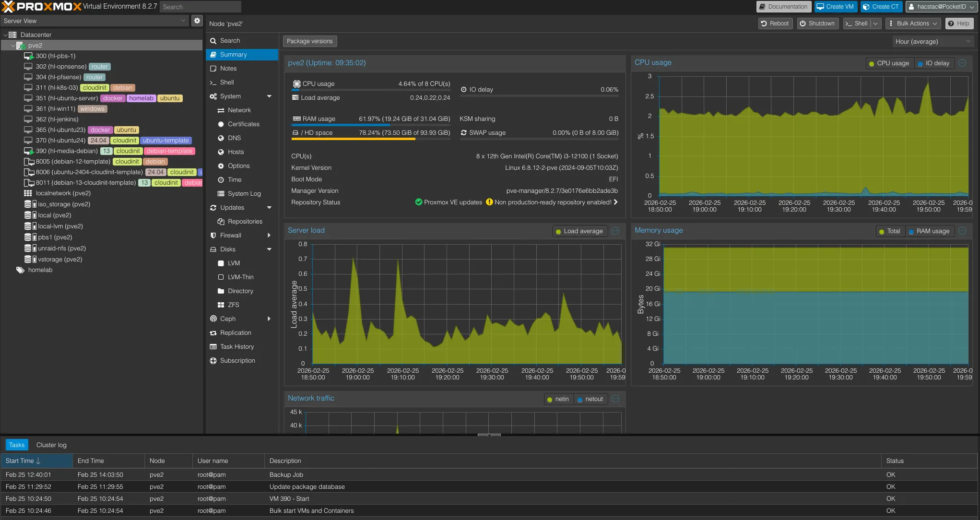This screenshot has height=520, width=980.
Task: Collapse the Datacenter tree node
Action: [5, 35]
